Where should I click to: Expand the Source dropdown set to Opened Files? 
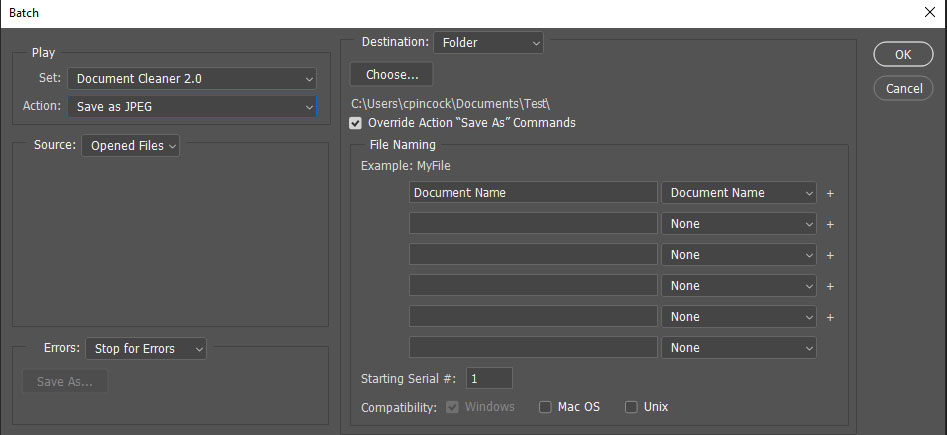(x=131, y=146)
